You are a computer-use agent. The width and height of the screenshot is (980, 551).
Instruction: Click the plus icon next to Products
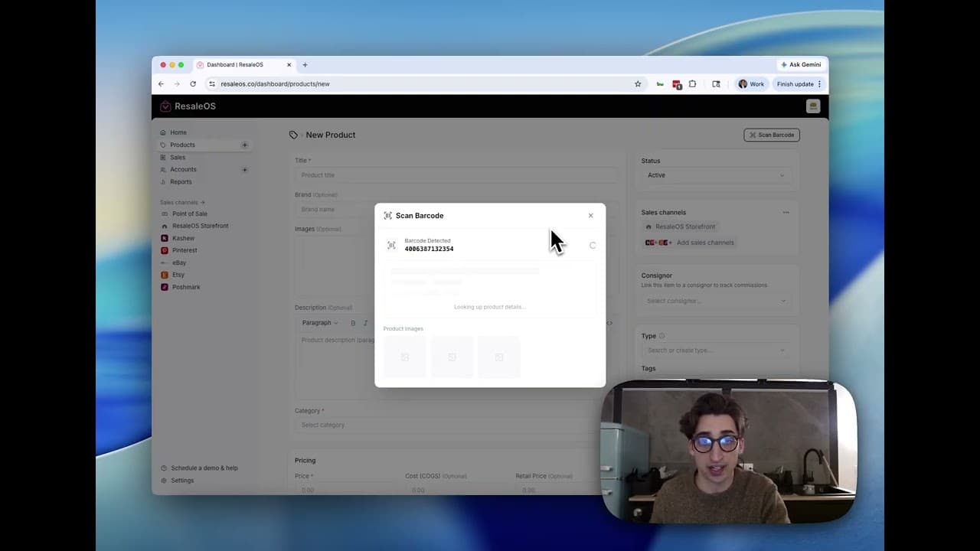[245, 145]
